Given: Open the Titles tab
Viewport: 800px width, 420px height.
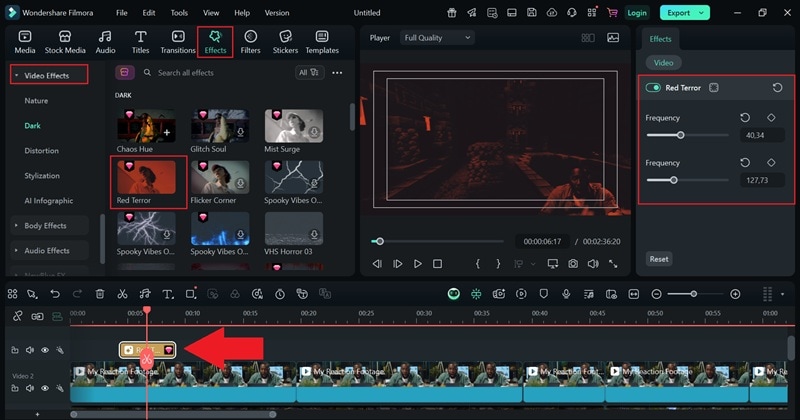Looking at the screenshot, I should (x=140, y=42).
